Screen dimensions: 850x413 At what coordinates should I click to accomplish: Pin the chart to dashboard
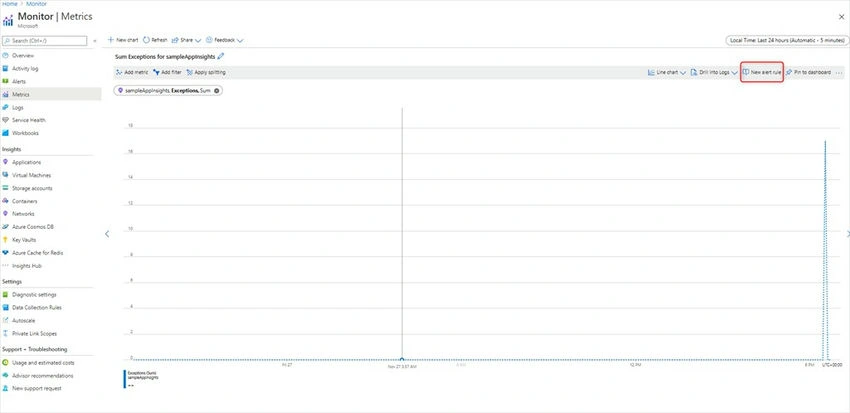pyautogui.click(x=808, y=72)
